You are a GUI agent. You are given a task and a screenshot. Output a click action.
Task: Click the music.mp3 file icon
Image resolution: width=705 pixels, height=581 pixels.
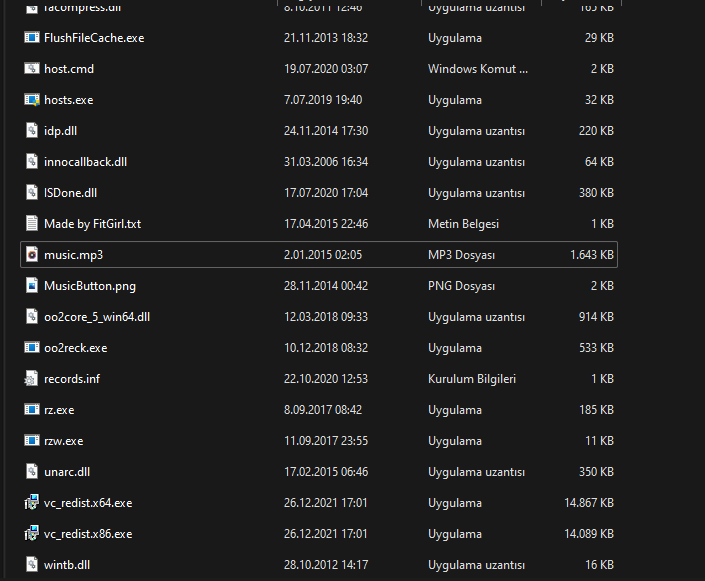32,255
